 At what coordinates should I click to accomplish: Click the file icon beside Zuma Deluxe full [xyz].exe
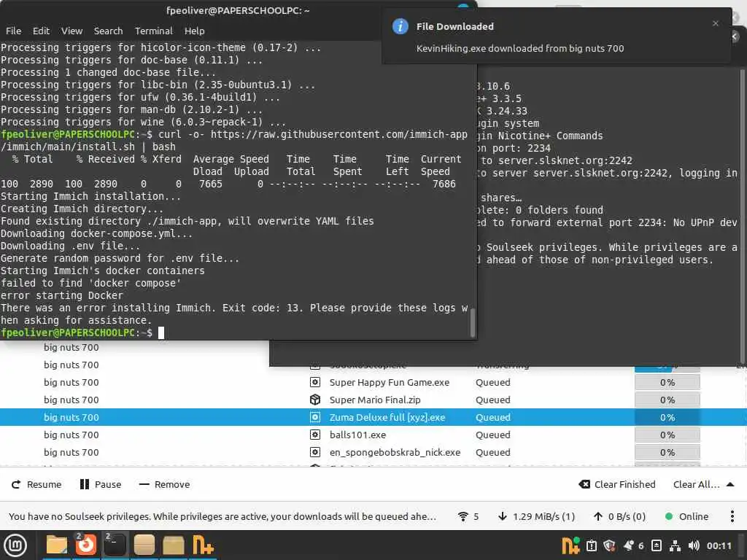tap(315, 417)
